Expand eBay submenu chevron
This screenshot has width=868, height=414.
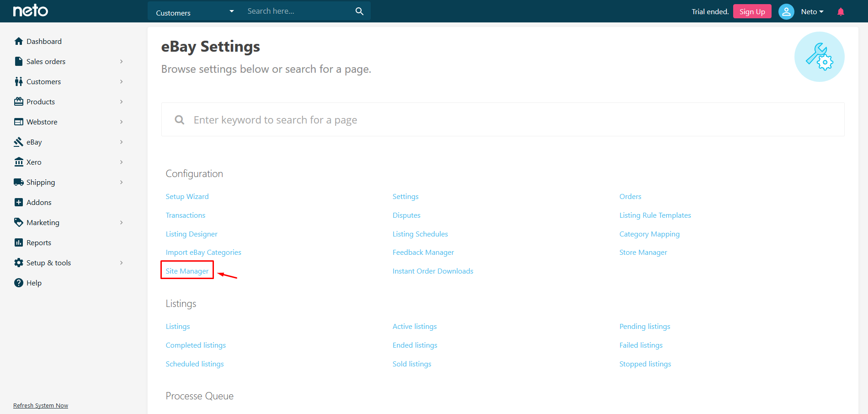[122, 142]
